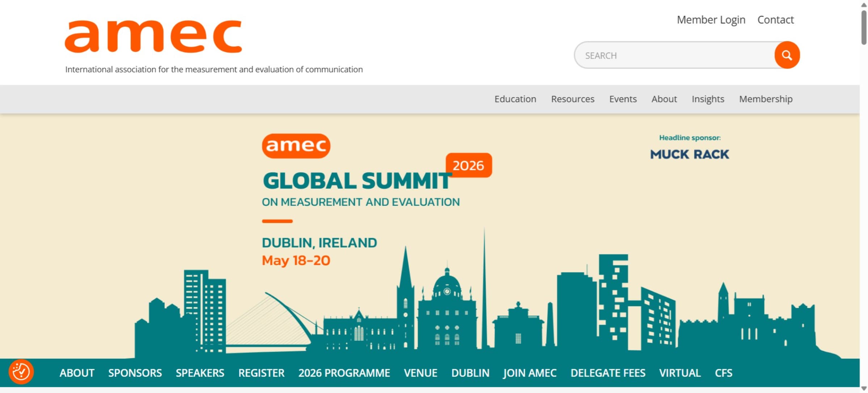Open the REGISTER link
Image resolution: width=868 pixels, height=393 pixels.
[261, 373]
